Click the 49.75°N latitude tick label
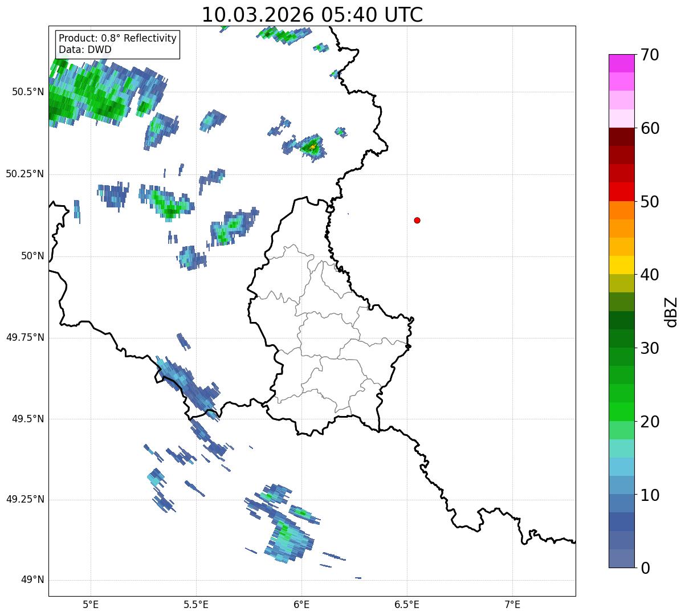 pos(25,337)
